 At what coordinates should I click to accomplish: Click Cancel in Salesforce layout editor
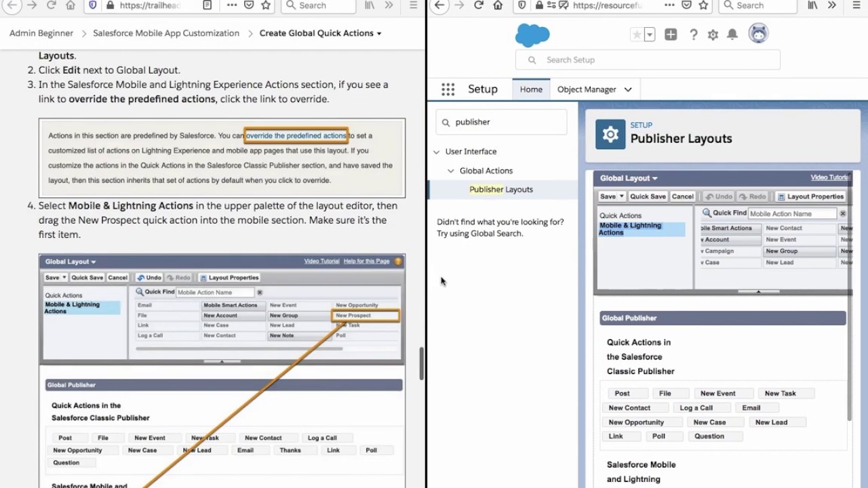click(x=683, y=197)
